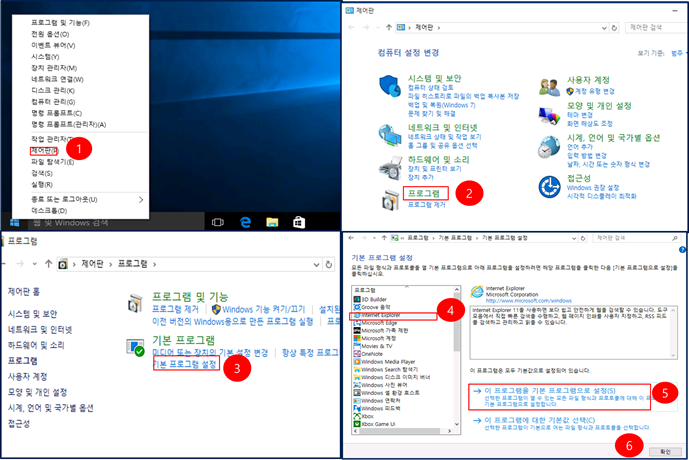689x460 pixels.
Task: Click the 접근성 ease of access icon
Action: pyautogui.click(x=549, y=185)
